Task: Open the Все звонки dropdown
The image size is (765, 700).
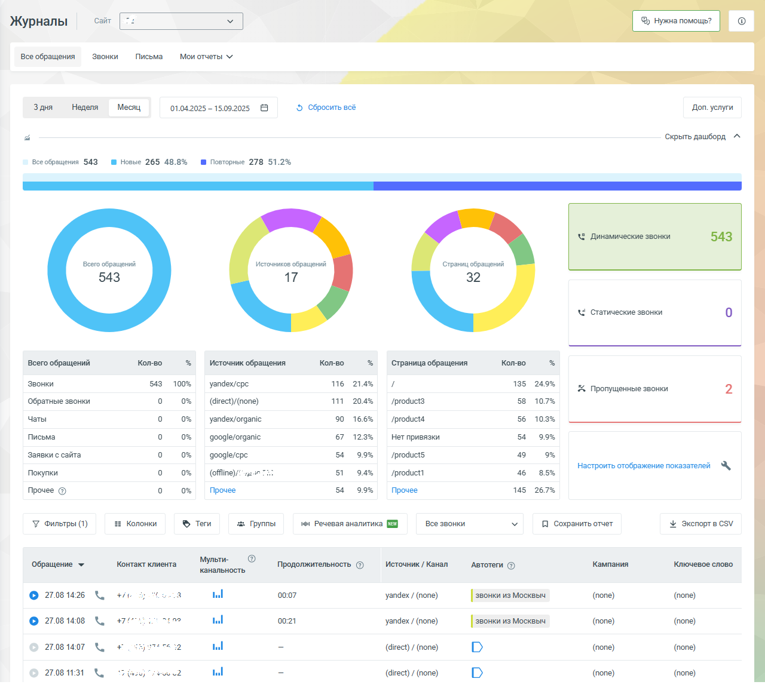Action: [470, 524]
